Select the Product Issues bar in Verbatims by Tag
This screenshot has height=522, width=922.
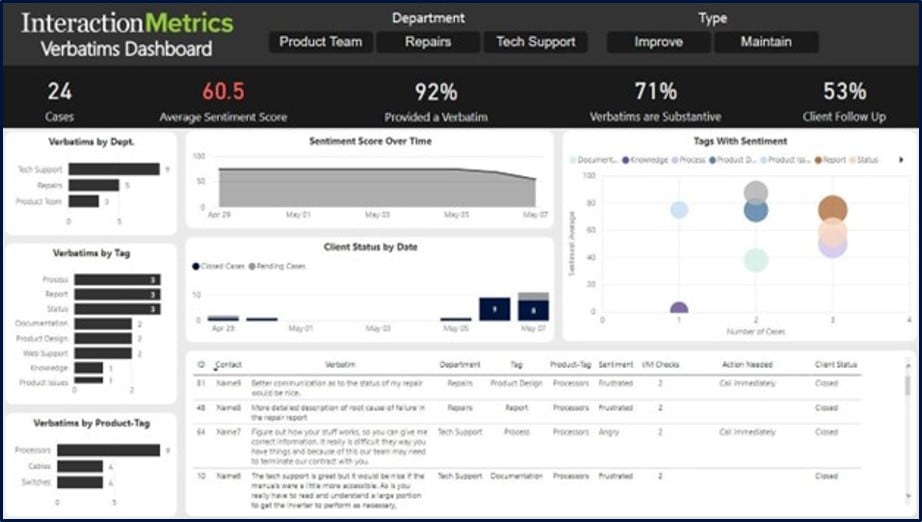click(88, 381)
